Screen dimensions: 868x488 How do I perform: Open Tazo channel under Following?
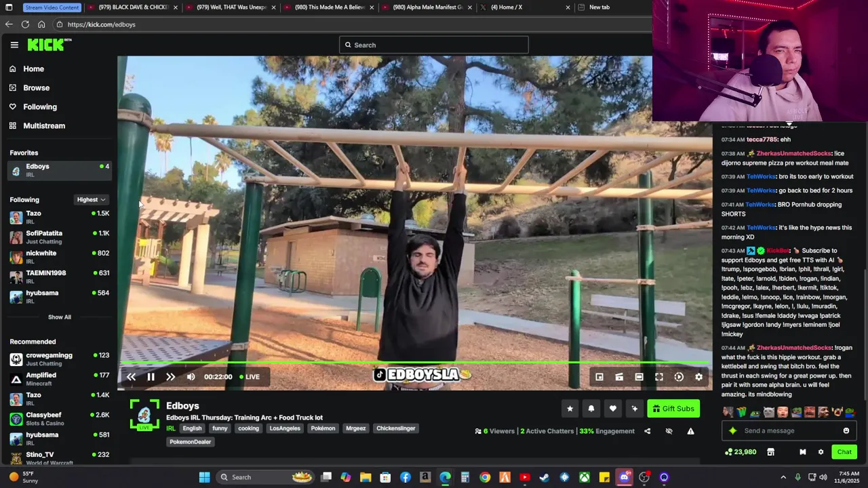click(x=59, y=217)
